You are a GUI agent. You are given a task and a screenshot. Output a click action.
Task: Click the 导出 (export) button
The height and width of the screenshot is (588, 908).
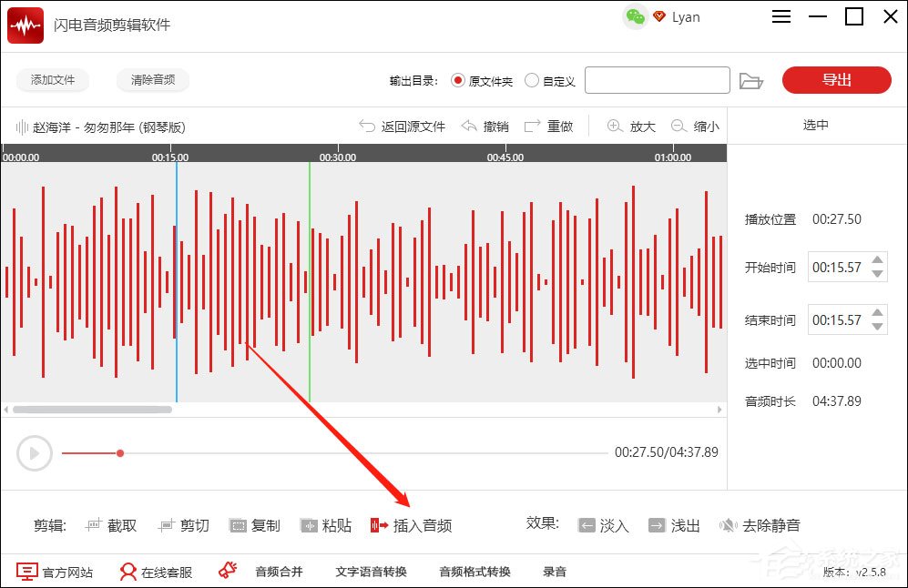(x=836, y=80)
